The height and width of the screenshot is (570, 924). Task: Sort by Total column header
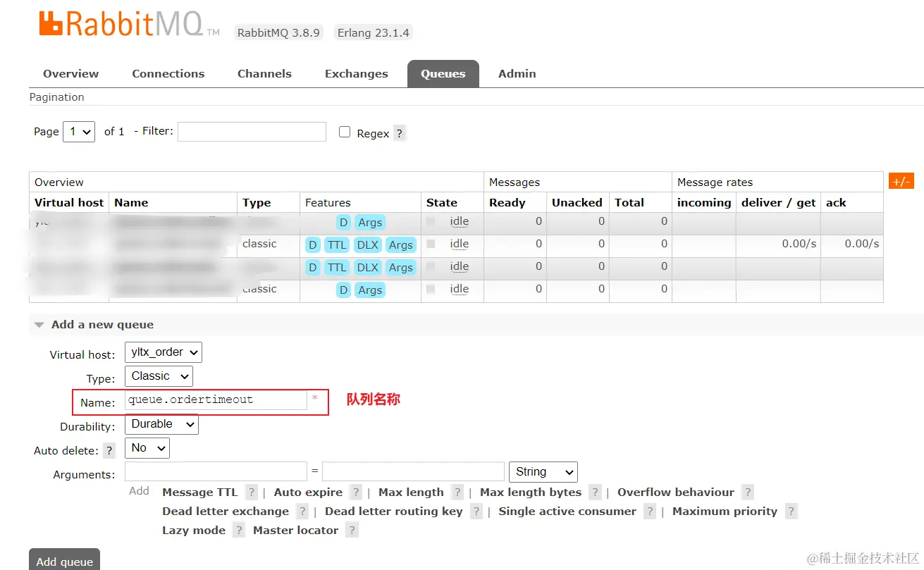(629, 203)
